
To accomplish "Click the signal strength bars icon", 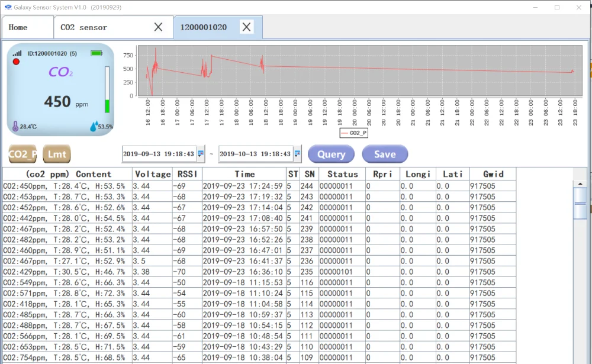I will (17, 53).
